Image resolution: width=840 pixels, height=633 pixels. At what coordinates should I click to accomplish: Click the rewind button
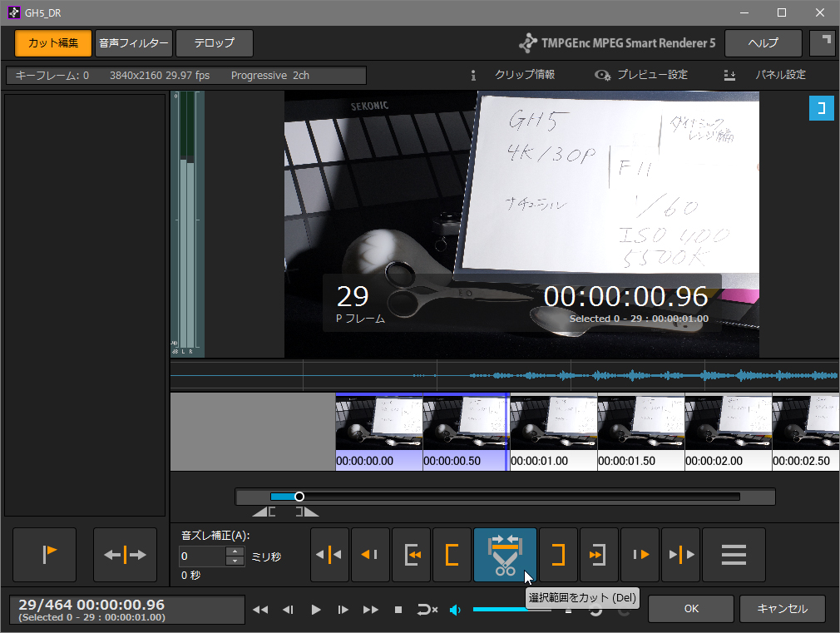click(260, 610)
